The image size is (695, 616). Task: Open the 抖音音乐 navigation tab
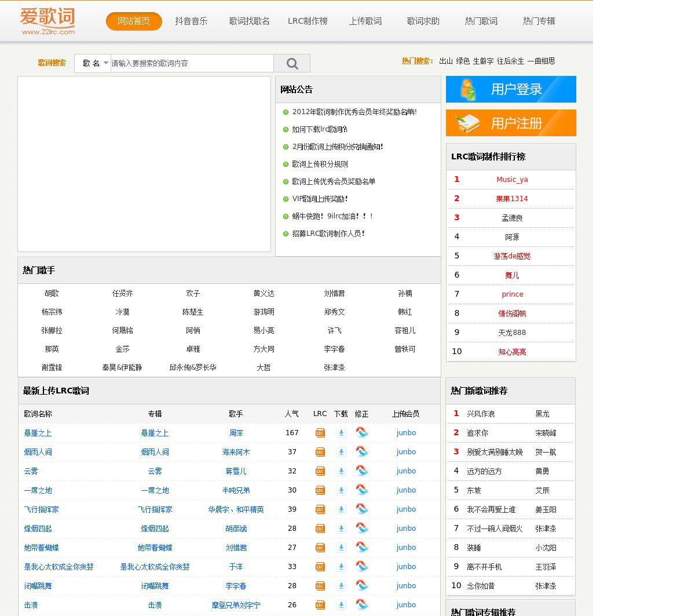tap(191, 21)
